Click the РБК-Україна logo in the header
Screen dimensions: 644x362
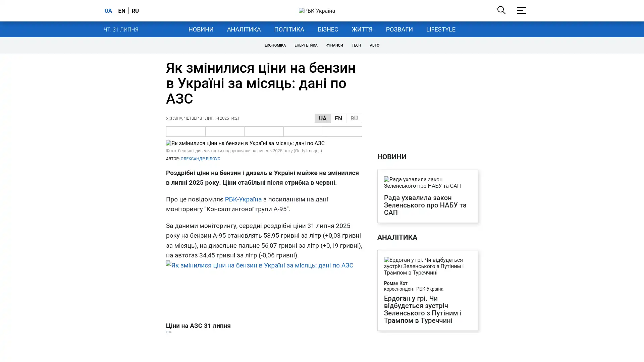[x=317, y=11]
